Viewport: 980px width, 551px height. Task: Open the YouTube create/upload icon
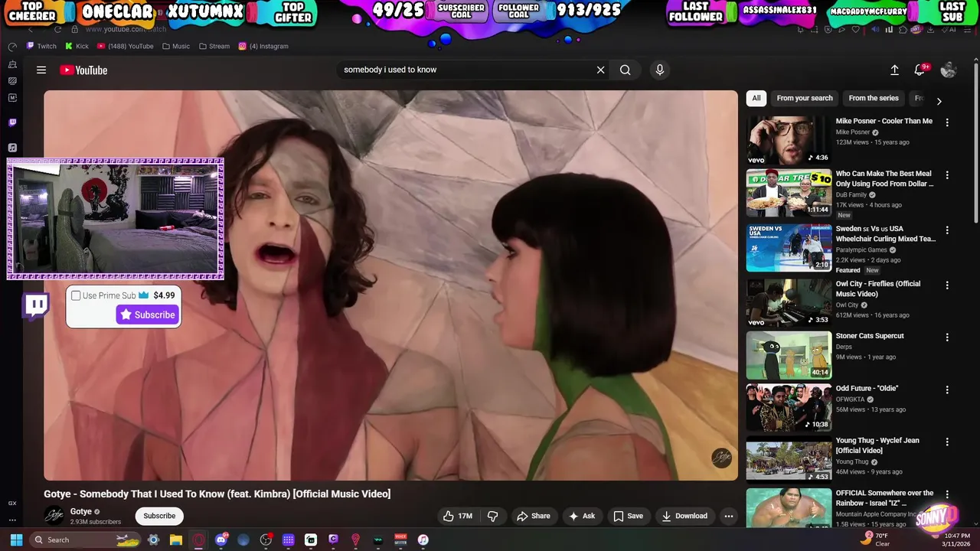894,70
